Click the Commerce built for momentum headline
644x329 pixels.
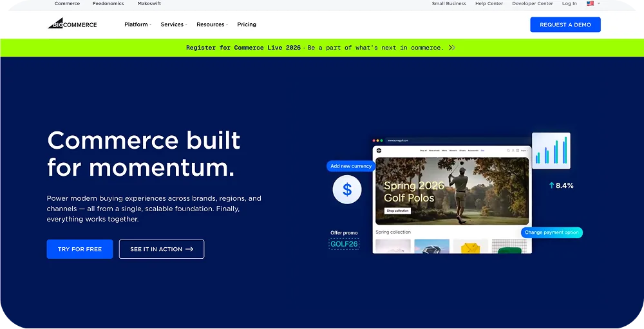[x=144, y=154]
